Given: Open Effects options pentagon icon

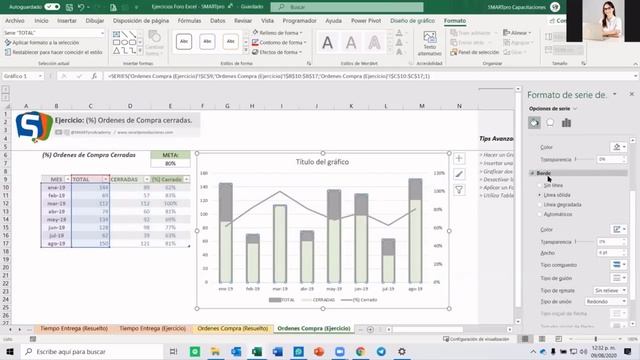Looking at the screenshot, I should (550, 122).
